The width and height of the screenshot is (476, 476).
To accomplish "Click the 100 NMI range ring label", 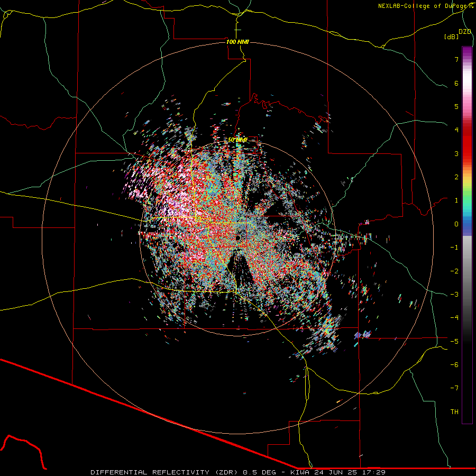I will [x=237, y=42].
